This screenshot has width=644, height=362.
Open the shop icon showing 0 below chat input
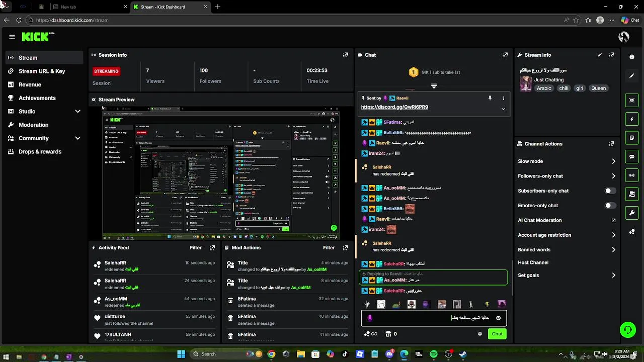[x=391, y=334]
